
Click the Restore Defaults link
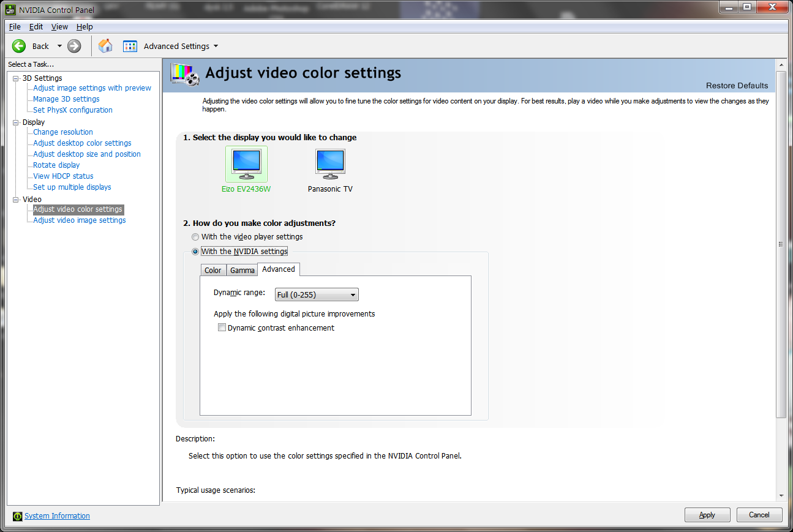click(737, 86)
